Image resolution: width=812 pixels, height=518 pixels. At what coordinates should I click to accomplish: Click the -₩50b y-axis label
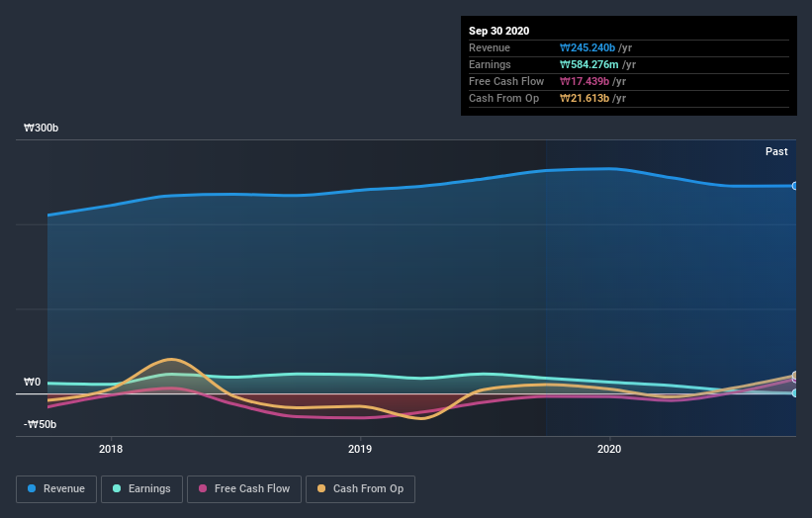click(x=40, y=424)
